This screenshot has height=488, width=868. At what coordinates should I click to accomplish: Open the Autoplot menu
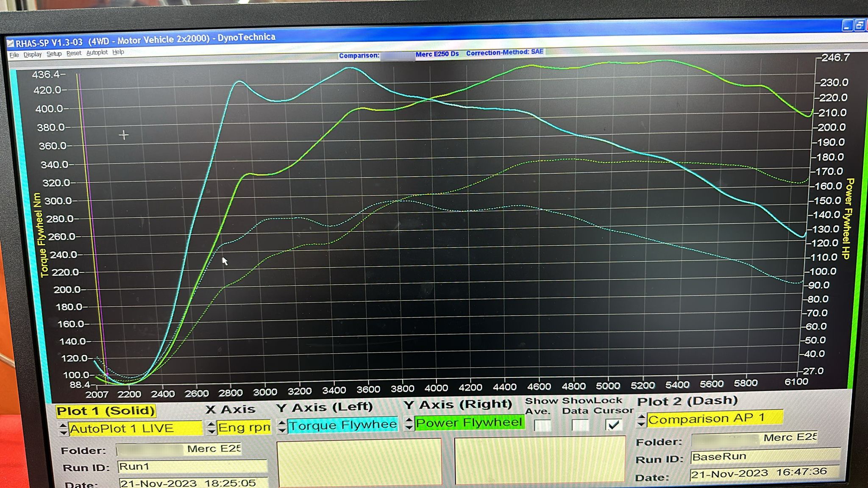(x=97, y=53)
